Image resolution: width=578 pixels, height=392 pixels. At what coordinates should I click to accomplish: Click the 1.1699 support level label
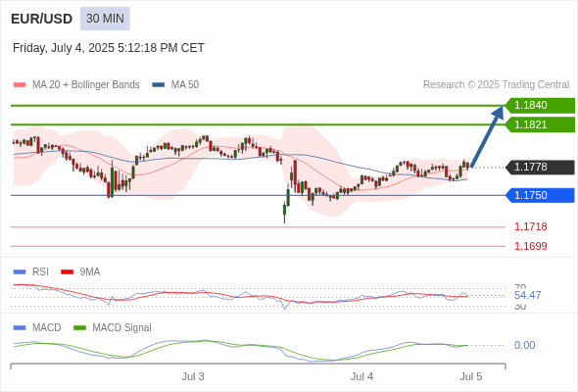click(x=530, y=246)
